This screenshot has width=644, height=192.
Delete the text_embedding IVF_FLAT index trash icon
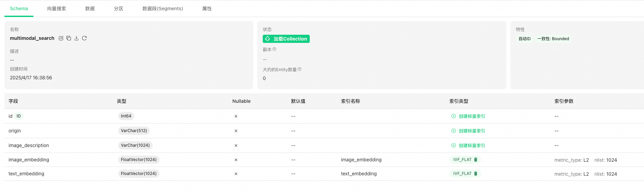[476, 174]
